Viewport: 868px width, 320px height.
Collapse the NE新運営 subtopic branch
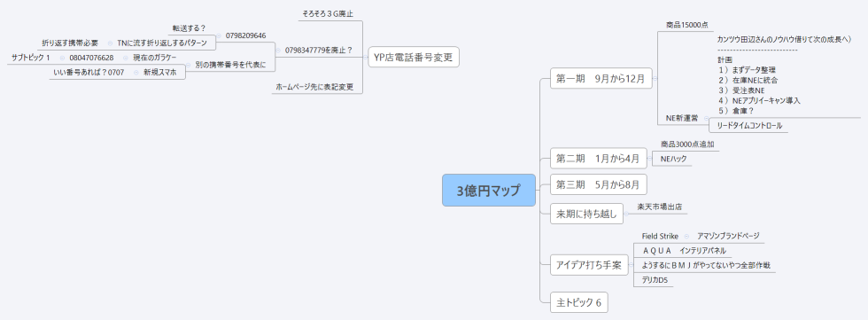point(707,117)
